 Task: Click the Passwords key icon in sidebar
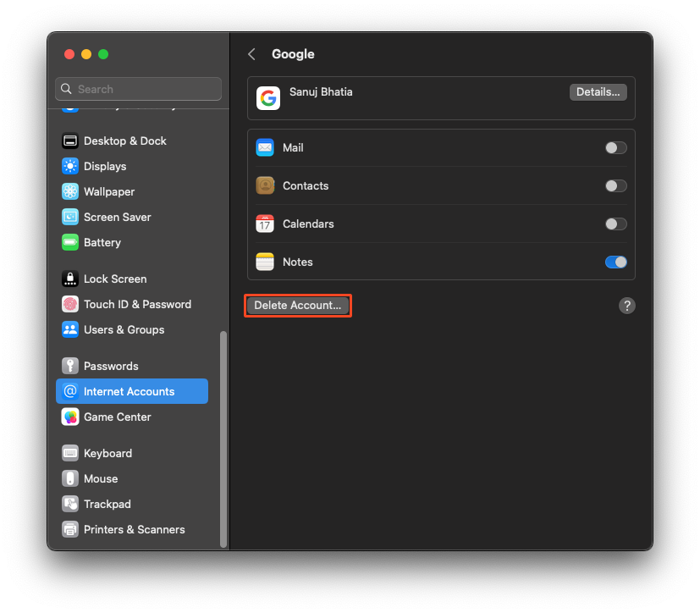69,365
